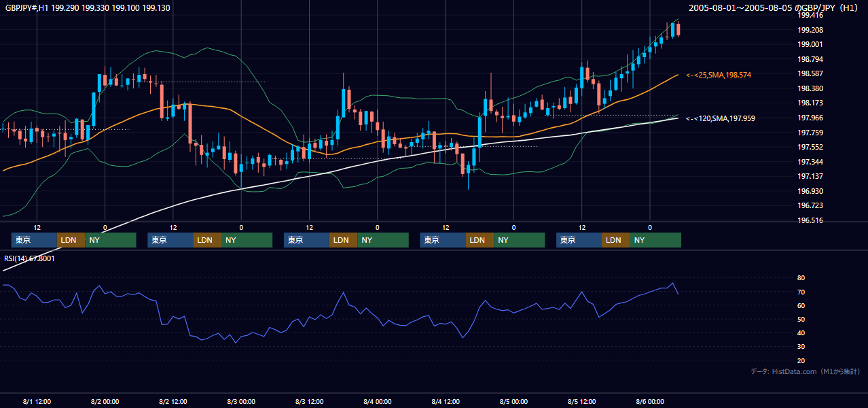Click the last red candlestick near 199.2
The height and width of the screenshot is (408, 868).
pyautogui.click(x=679, y=29)
